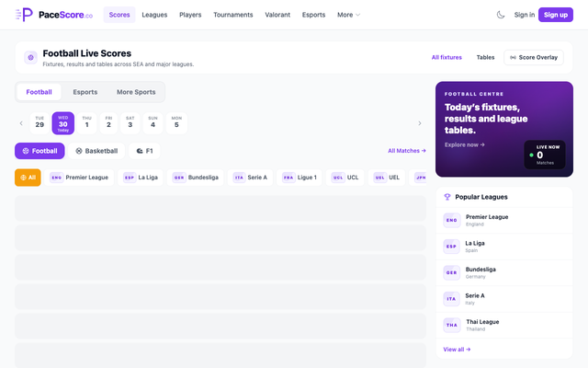Select the Basketball sport pill
The image size is (588, 368).
(96, 151)
